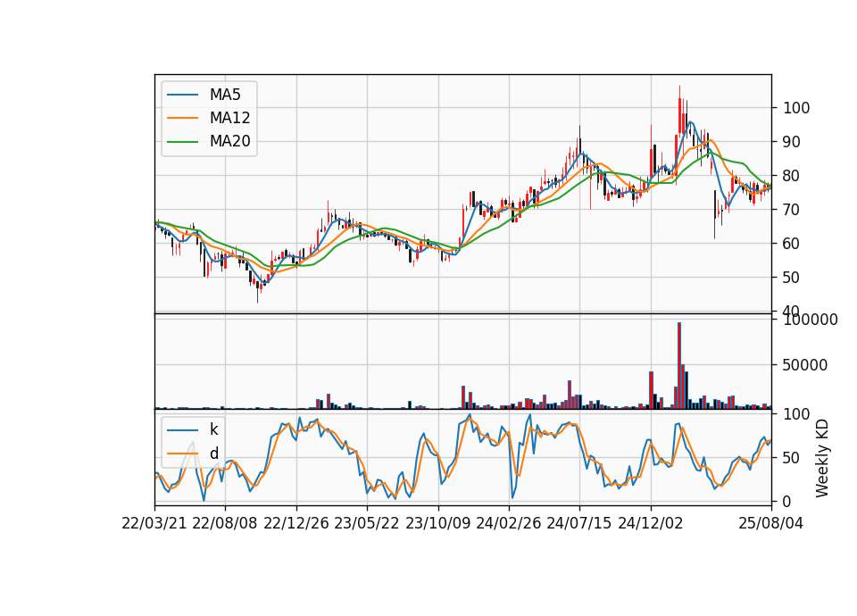Click the MA5 legend label
Screen dimensions: 857x616
pyautogui.click(x=225, y=95)
